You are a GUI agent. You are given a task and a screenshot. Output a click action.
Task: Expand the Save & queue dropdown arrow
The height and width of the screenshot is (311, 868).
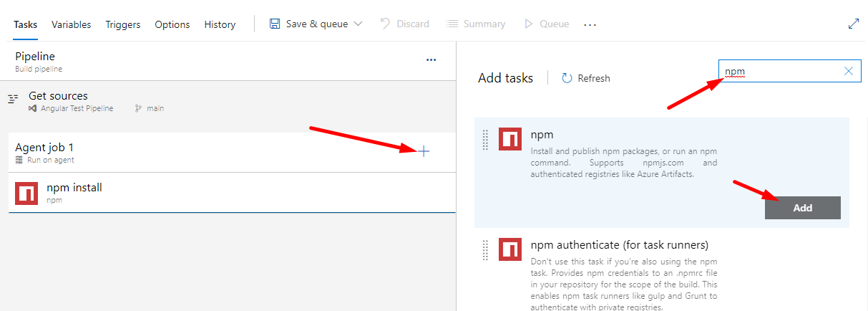[x=358, y=24]
